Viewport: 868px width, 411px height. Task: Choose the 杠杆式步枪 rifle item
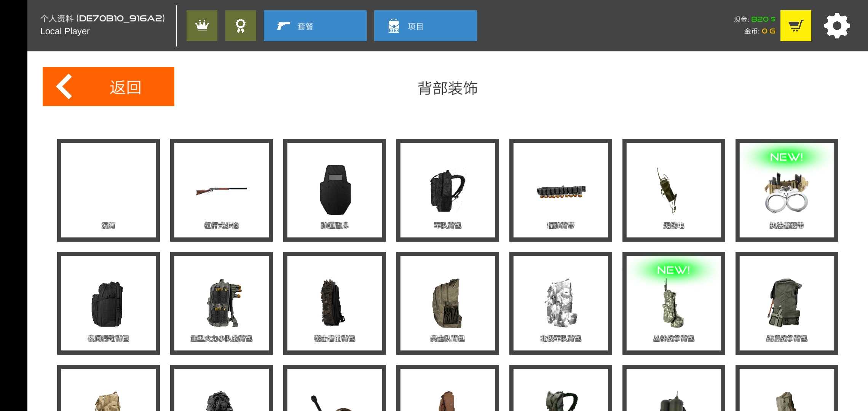pyautogui.click(x=222, y=190)
